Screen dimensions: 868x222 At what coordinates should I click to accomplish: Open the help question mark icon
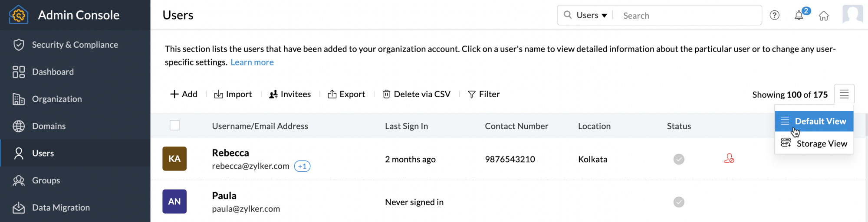coord(774,16)
